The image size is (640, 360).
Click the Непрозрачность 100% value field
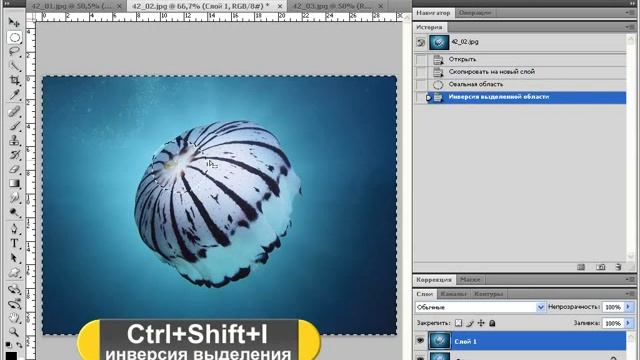pyautogui.click(x=613, y=307)
